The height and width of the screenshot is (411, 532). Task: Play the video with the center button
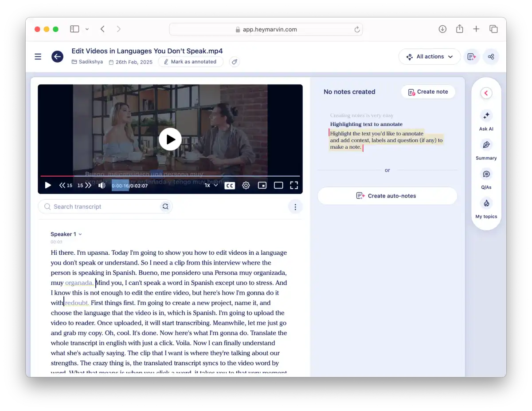[x=170, y=139]
